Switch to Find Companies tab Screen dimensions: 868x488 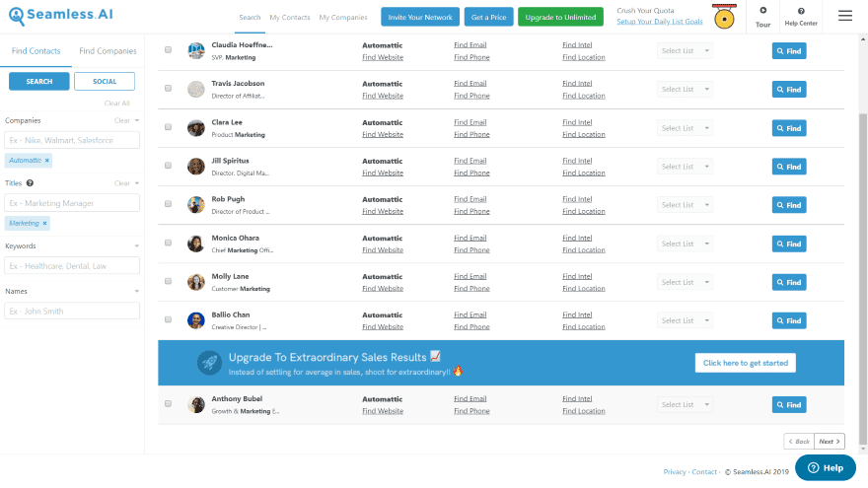(x=108, y=51)
